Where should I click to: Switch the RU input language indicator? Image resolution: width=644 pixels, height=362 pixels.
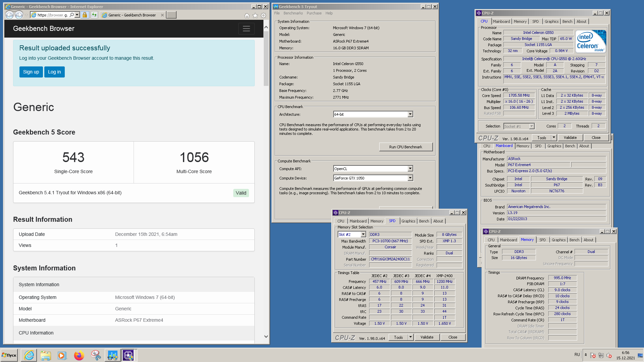pyautogui.click(x=577, y=354)
